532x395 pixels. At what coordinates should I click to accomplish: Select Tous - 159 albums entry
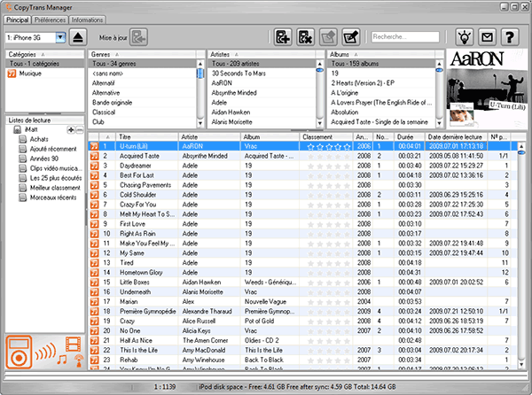pos(380,64)
